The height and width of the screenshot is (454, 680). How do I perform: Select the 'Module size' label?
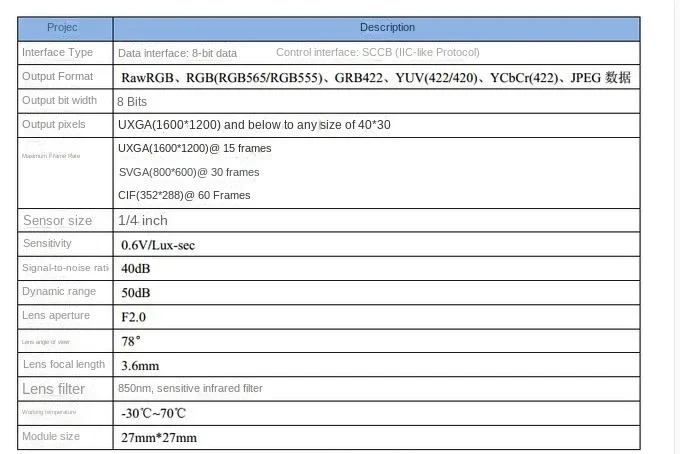[51, 436]
